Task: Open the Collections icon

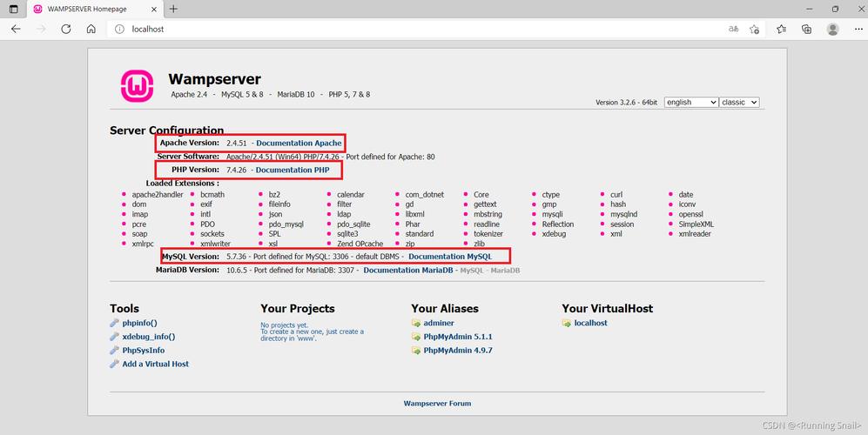Action: (x=806, y=29)
